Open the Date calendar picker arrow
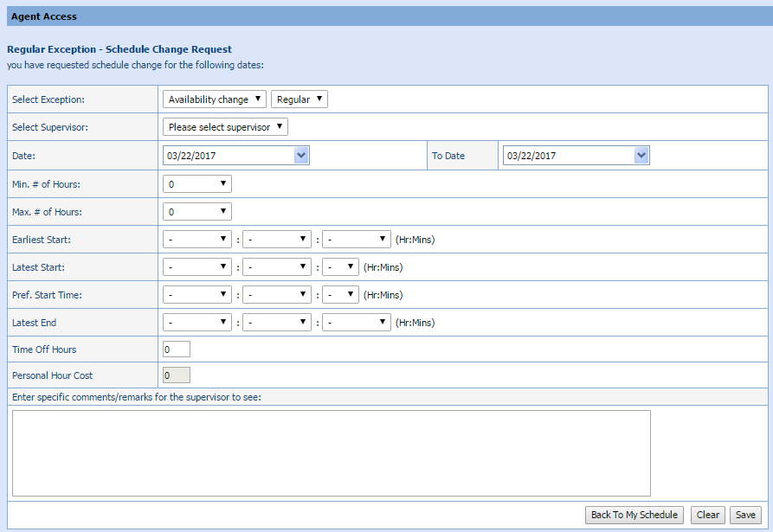Image resolution: width=773 pixels, height=532 pixels. (x=301, y=156)
